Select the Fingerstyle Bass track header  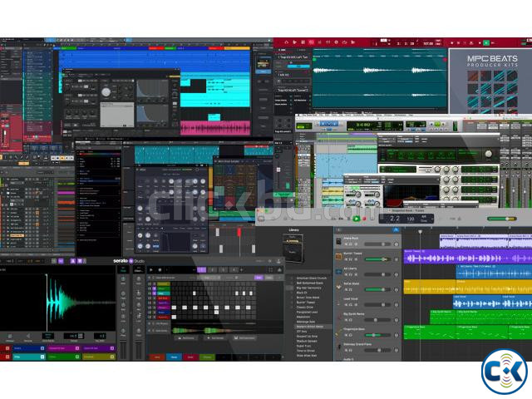click(x=367, y=332)
